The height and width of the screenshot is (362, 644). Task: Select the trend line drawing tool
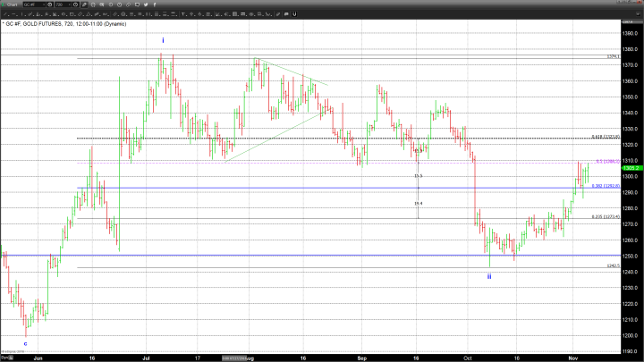tap(5, 14)
